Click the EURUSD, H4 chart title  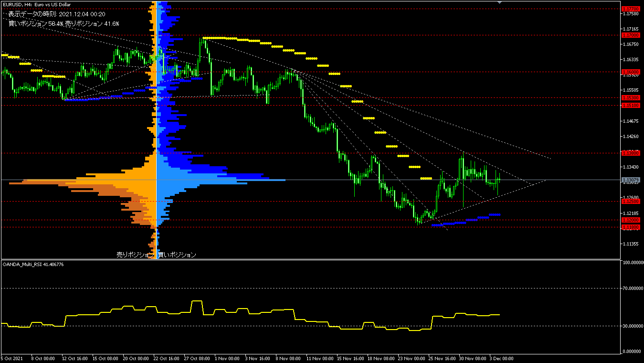37,4
